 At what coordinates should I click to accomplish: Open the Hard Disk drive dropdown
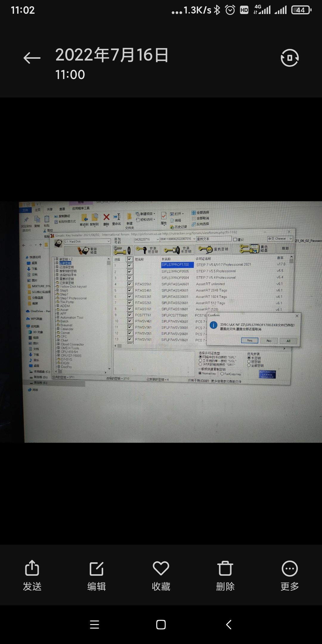(x=109, y=241)
